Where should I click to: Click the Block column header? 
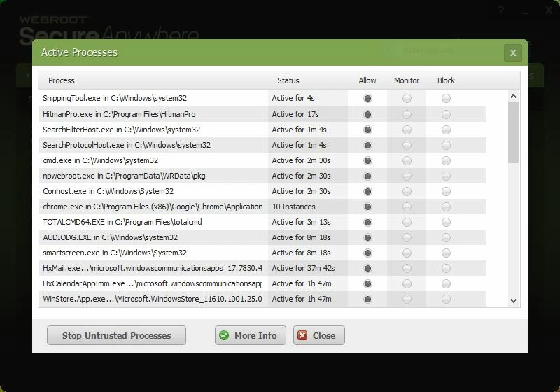[x=446, y=80]
